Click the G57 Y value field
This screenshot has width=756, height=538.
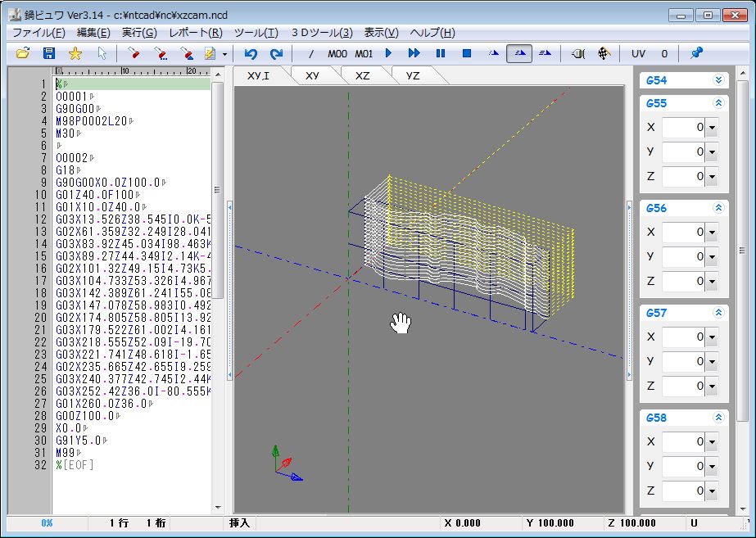tap(683, 361)
